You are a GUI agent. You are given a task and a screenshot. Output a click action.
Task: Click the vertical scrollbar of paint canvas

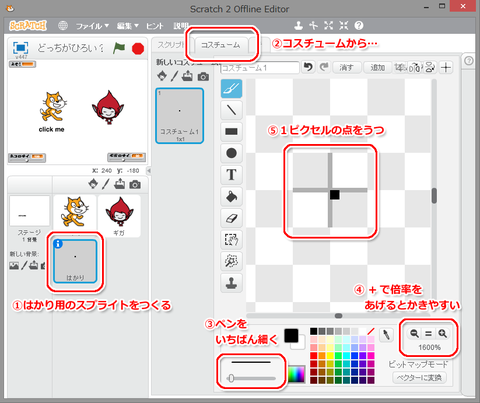pyautogui.click(x=434, y=196)
